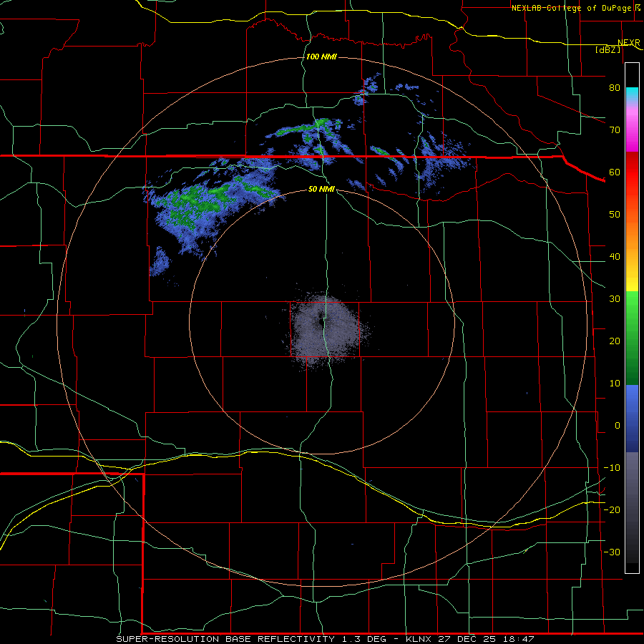
Task: Pick the pink-magenta segment of the color bar
Action: click(x=632, y=127)
